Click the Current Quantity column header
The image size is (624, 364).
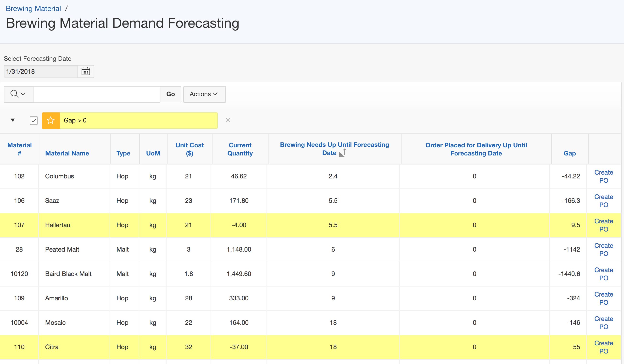tap(240, 149)
